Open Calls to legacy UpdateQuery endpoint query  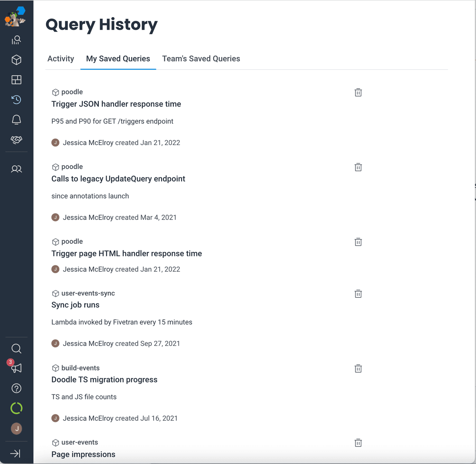pyautogui.click(x=118, y=179)
